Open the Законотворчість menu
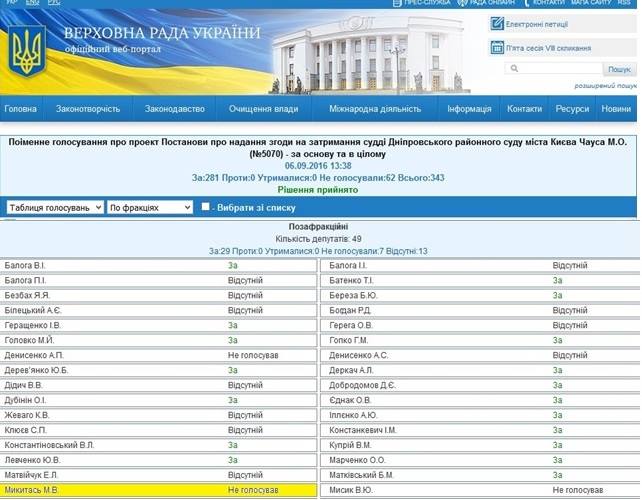This screenshot has width=642, height=500. (x=88, y=109)
